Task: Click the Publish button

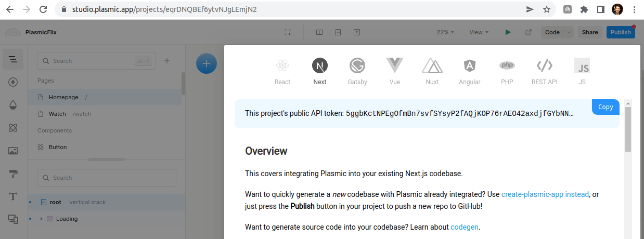Action: [621, 32]
